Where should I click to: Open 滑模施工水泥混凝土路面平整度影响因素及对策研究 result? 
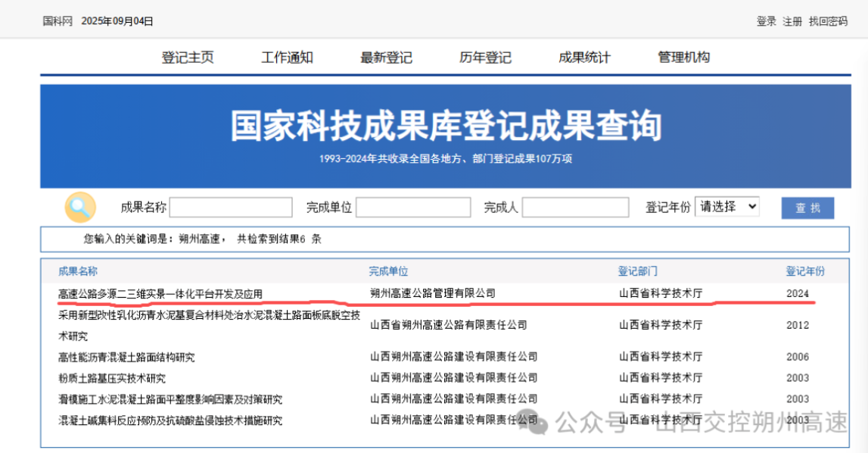point(170,399)
